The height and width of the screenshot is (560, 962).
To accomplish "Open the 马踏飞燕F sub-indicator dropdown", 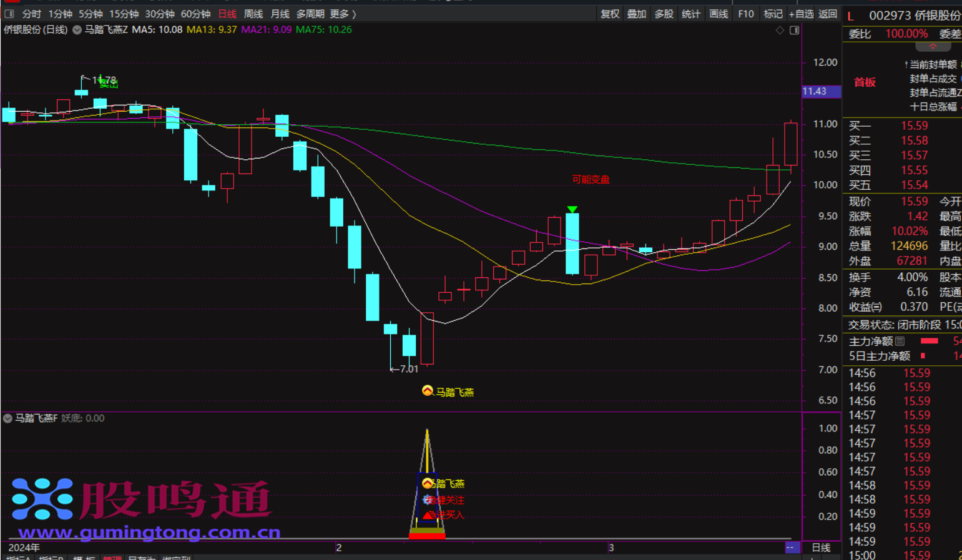I will click(7, 418).
